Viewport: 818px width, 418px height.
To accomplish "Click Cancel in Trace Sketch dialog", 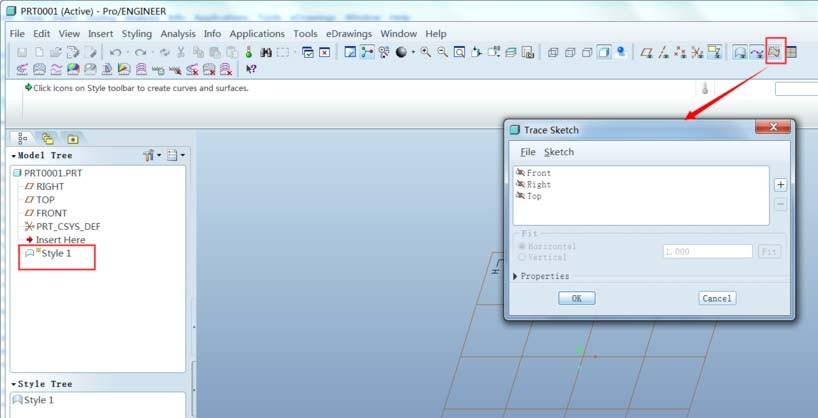I will [717, 298].
